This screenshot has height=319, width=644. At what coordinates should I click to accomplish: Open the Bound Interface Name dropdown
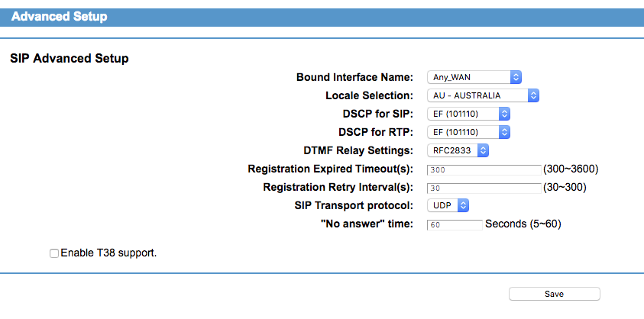pyautogui.click(x=473, y=77)
